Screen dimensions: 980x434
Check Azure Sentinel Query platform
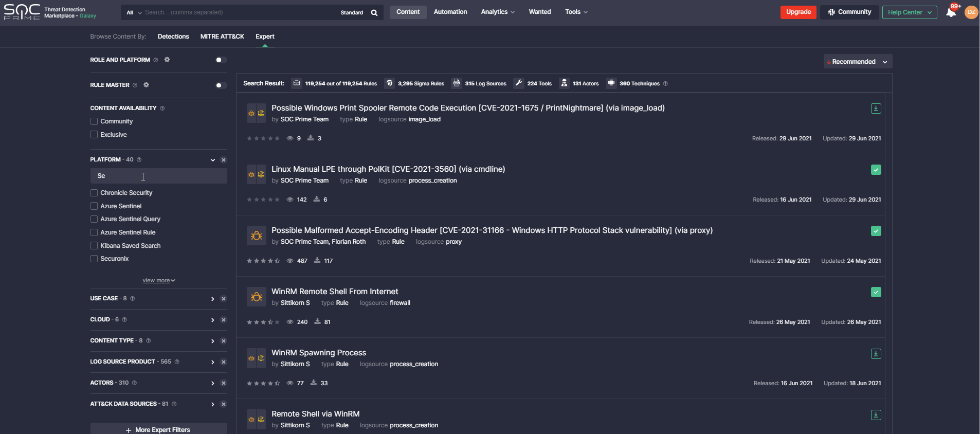click(x=94, y=219)
